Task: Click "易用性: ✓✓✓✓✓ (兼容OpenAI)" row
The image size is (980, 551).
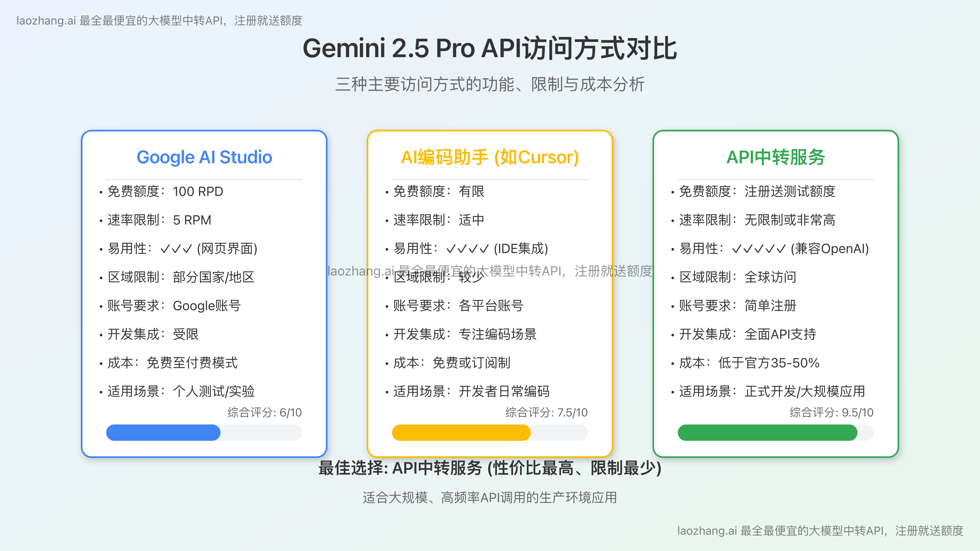Action: (770, 248)
